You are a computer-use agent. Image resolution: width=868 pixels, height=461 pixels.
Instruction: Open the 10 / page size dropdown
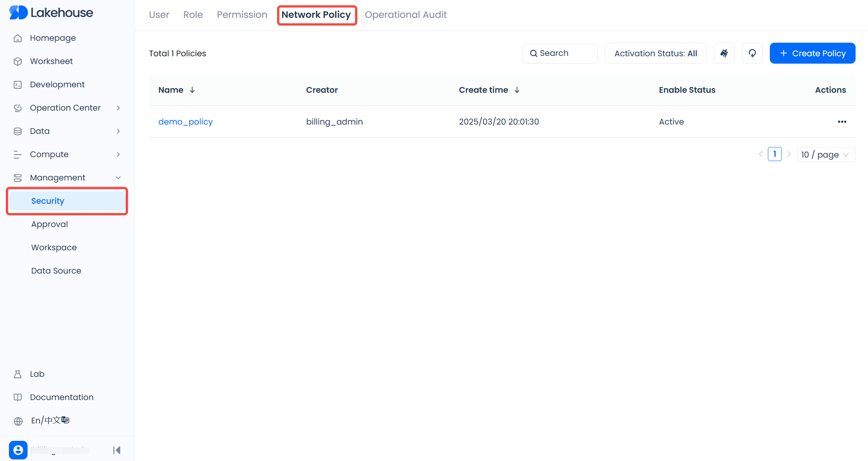(x=825, y=154)
